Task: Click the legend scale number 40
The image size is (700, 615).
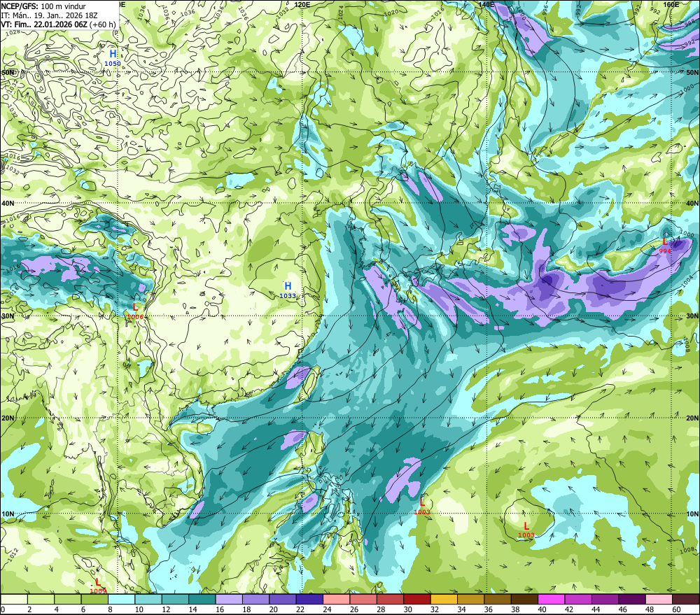Action: point(542,609)
